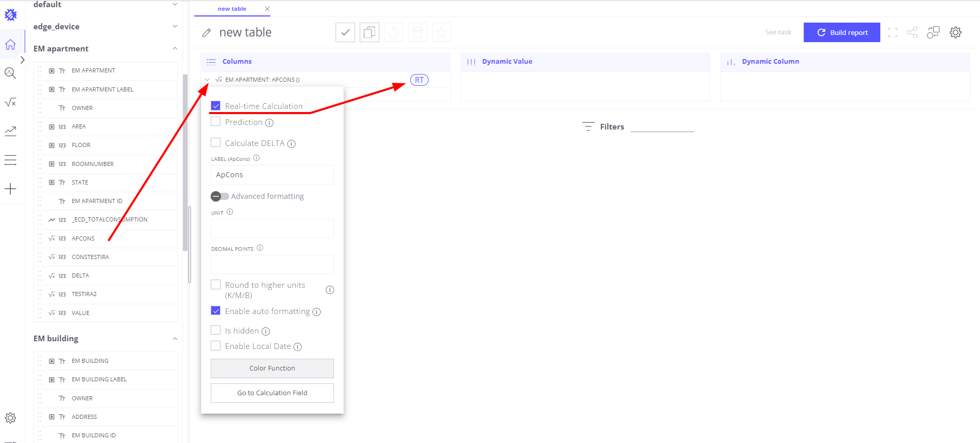Click the plus icon in left sidebar
This screenshot has width=980, height=443.
(10, 189)
